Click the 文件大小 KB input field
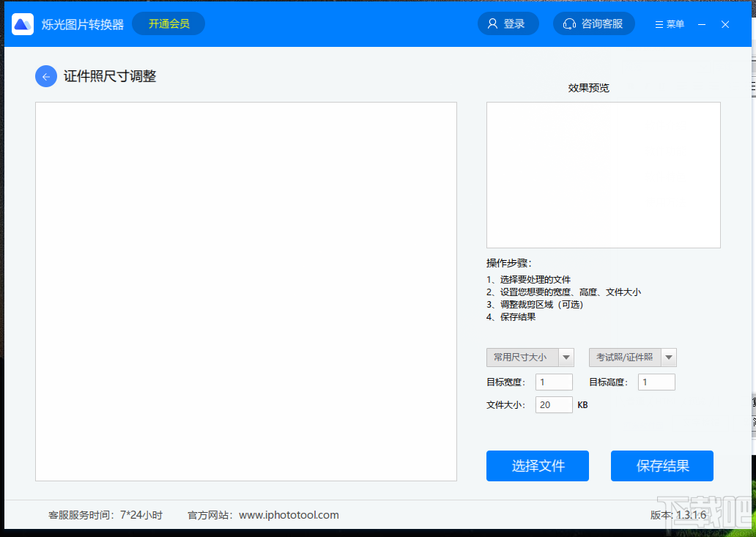 (x=553, y=404)
